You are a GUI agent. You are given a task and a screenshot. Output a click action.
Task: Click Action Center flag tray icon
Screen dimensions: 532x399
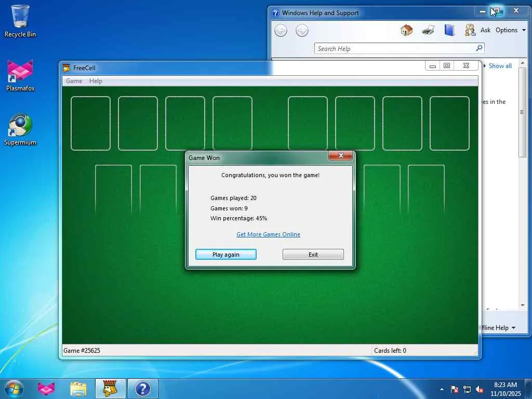(454, 389)
